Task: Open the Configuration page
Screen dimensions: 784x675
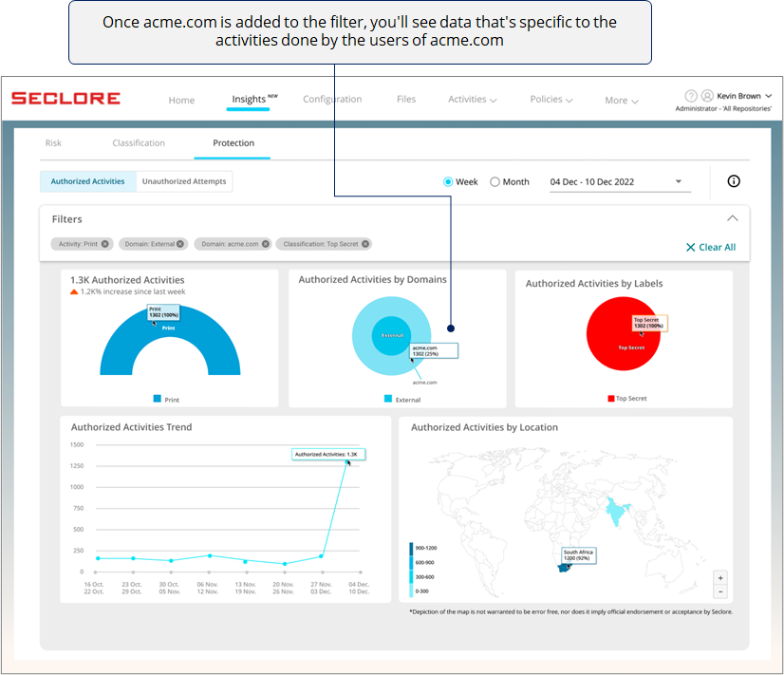Action: 332,100
